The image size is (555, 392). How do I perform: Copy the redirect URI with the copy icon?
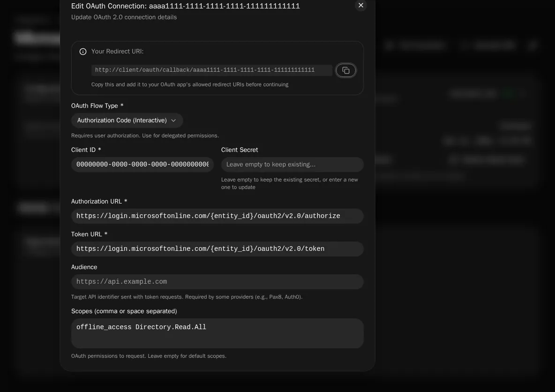click(x=345, y=70)
